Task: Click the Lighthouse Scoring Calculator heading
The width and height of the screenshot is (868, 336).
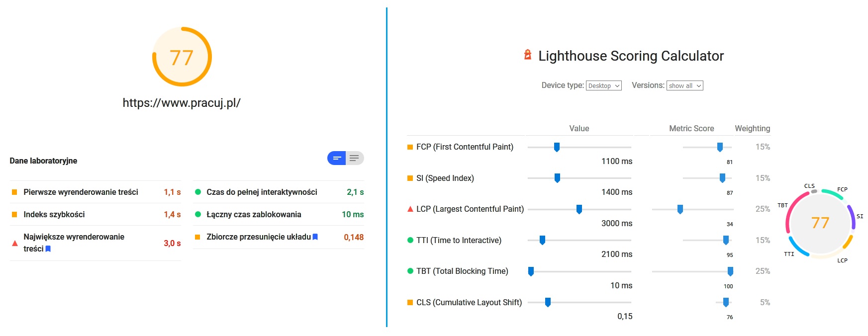Action: tap(631, 56)
